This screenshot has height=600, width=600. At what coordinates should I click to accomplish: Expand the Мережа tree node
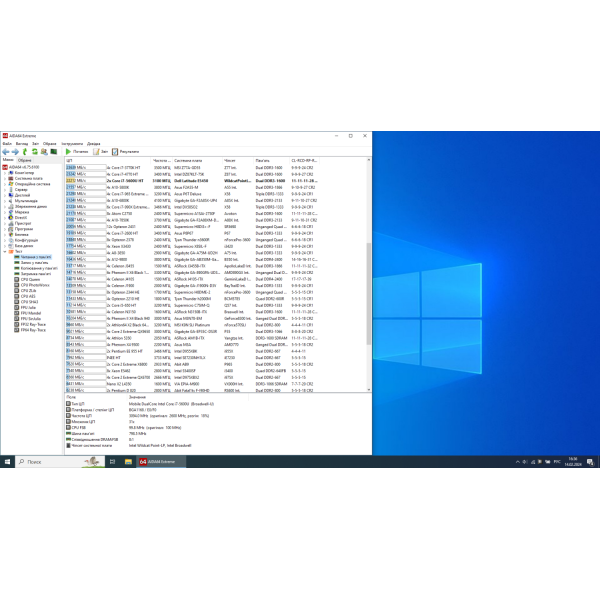tap(5, 212)
